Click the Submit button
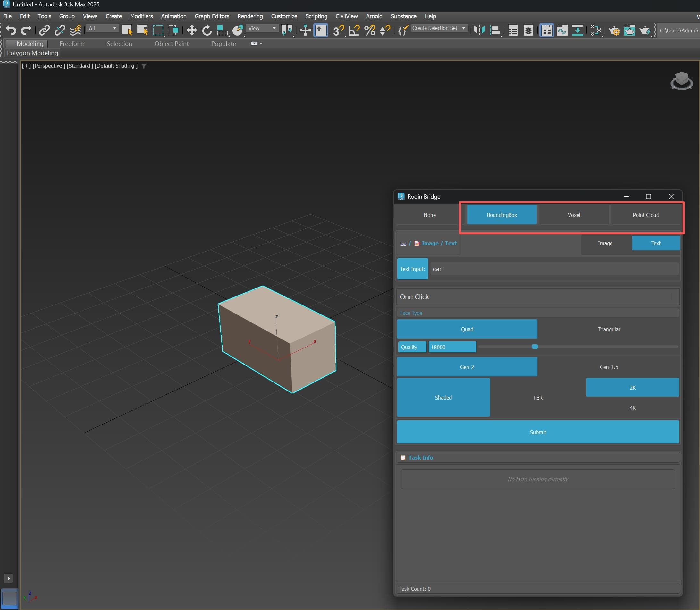Screen dimensions: 700x610 tap(538, 432)
